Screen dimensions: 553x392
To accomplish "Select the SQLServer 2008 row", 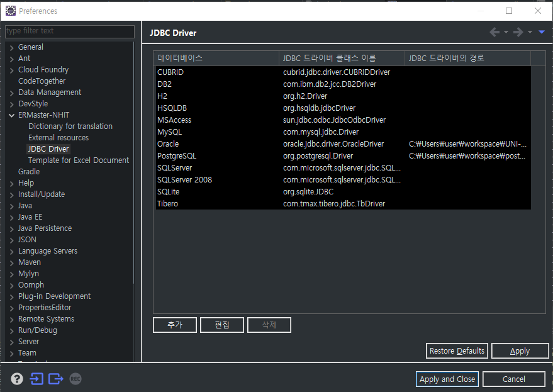I will [343, 179].
